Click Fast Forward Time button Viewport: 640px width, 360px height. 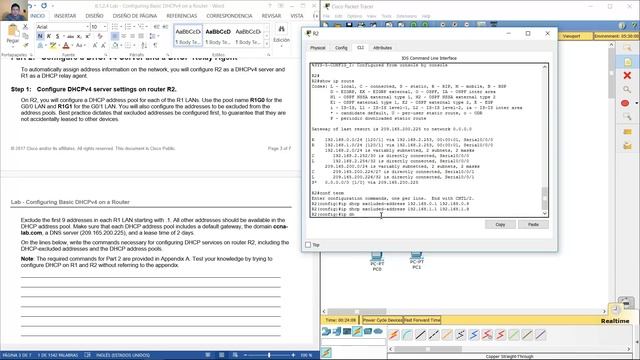[x=422, y=320]
